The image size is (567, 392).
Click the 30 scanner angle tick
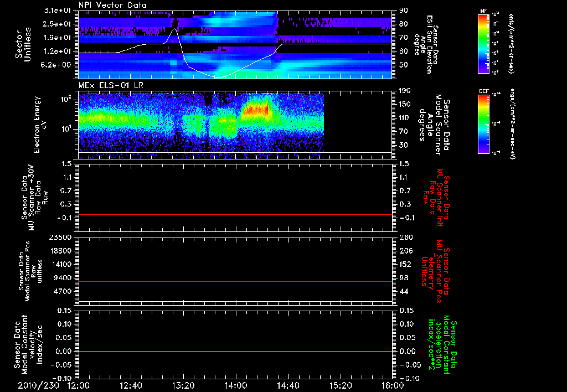coord(404,145)
